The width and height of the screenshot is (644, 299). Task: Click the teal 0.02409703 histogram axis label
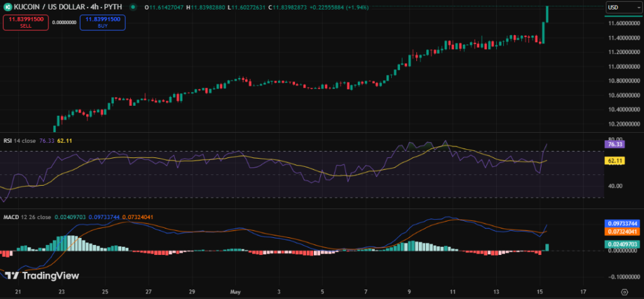tap(622, 244)
